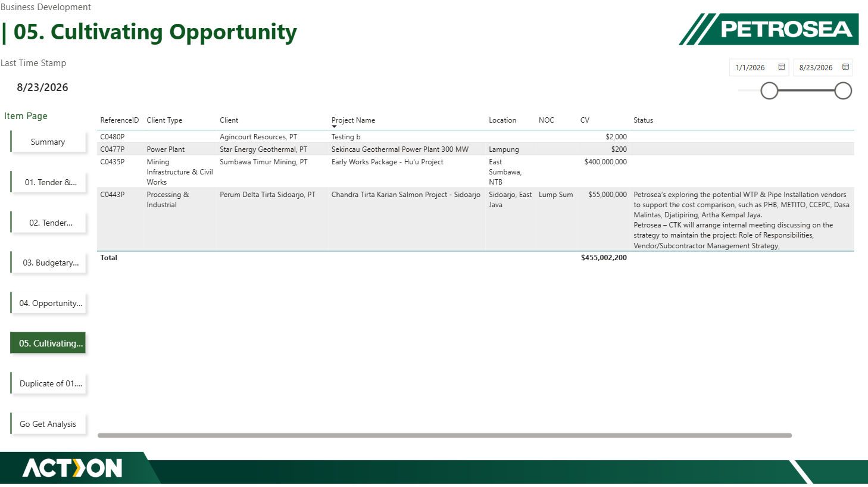
Task: Click the PETROSEA logo
Action: pos(769,29)
